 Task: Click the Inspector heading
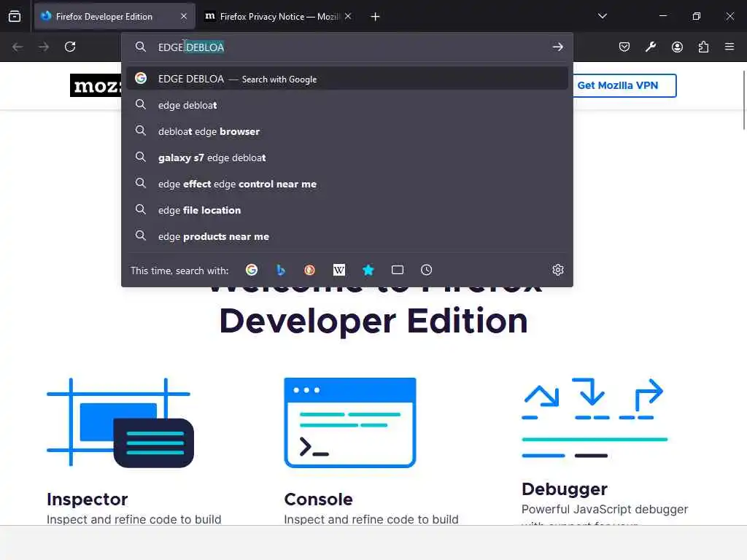pyautogui.click(x=88, y=499)
